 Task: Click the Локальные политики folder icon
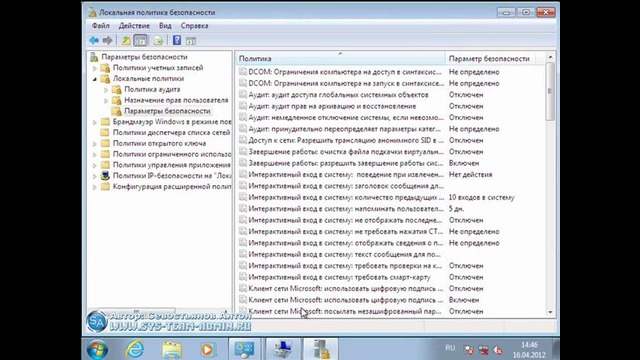(x=105, y=78)
